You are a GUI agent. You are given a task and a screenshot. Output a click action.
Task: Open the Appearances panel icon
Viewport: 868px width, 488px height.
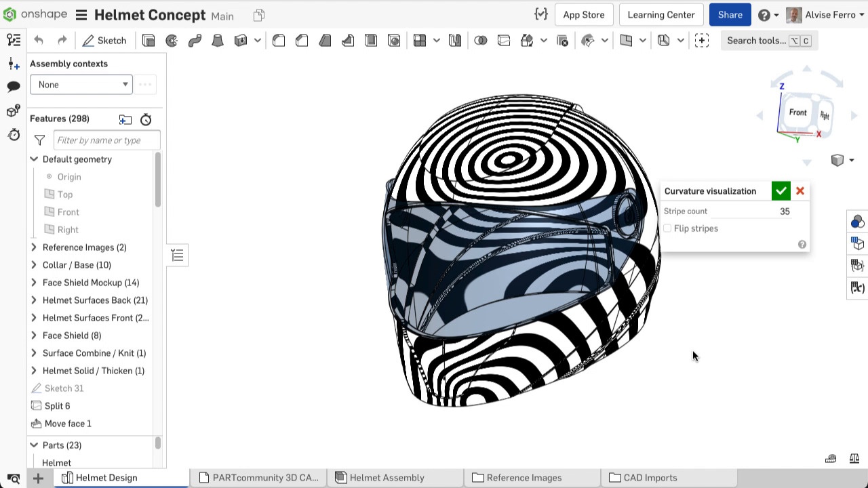tap(858, 222)
